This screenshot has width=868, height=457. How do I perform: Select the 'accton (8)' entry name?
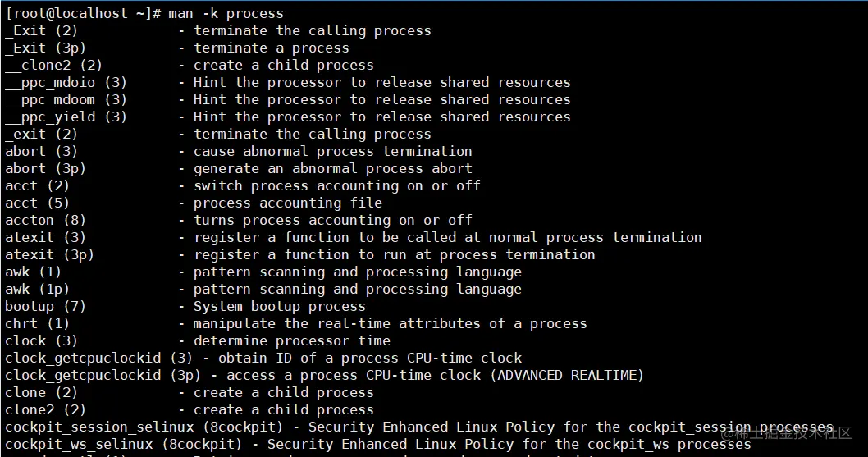[45, 220]
